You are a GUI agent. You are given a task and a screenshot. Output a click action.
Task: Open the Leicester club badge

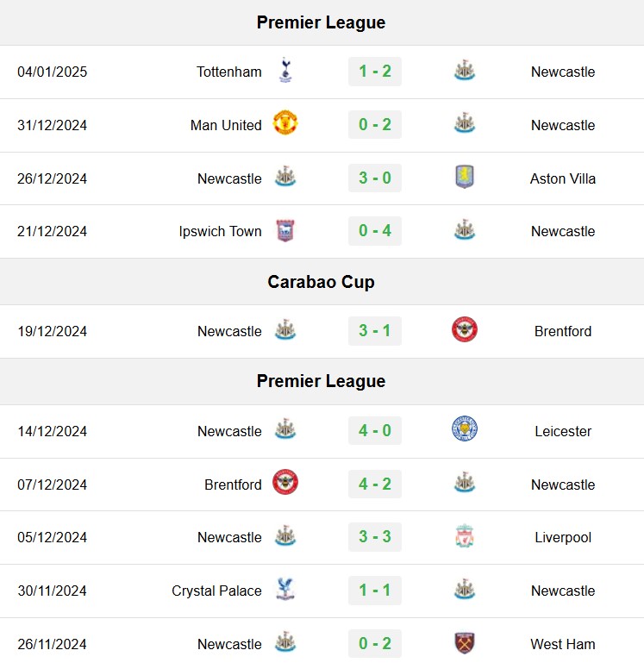pos(465,428)
